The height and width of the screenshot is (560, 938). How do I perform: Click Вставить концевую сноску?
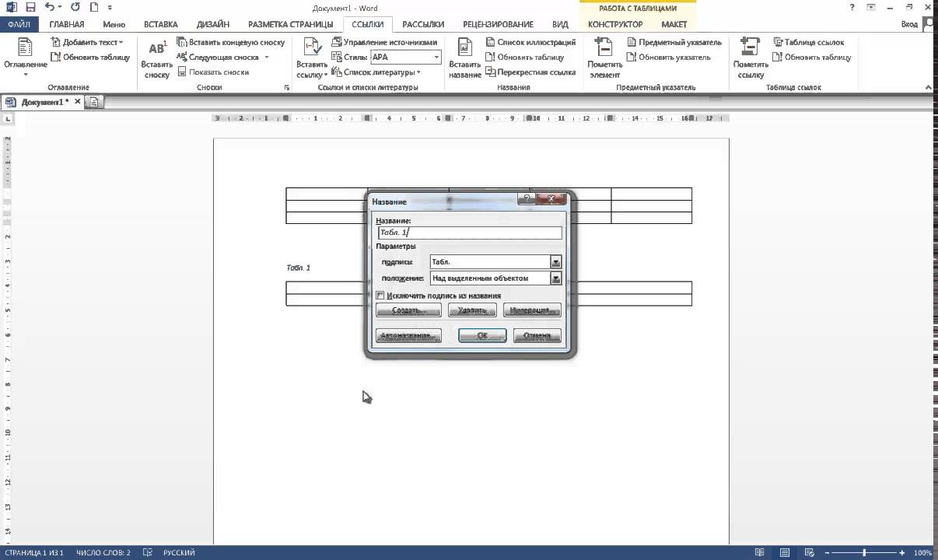pyautogui.click(x=231, y=42)
